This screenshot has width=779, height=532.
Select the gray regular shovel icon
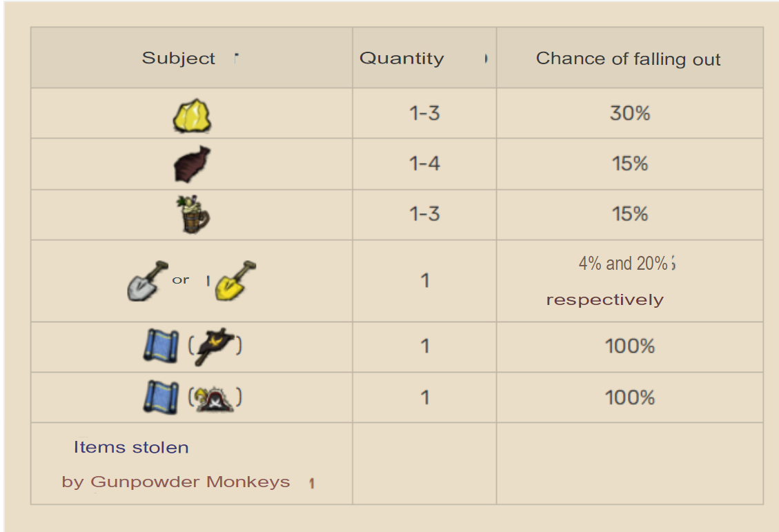pos(147,280)
